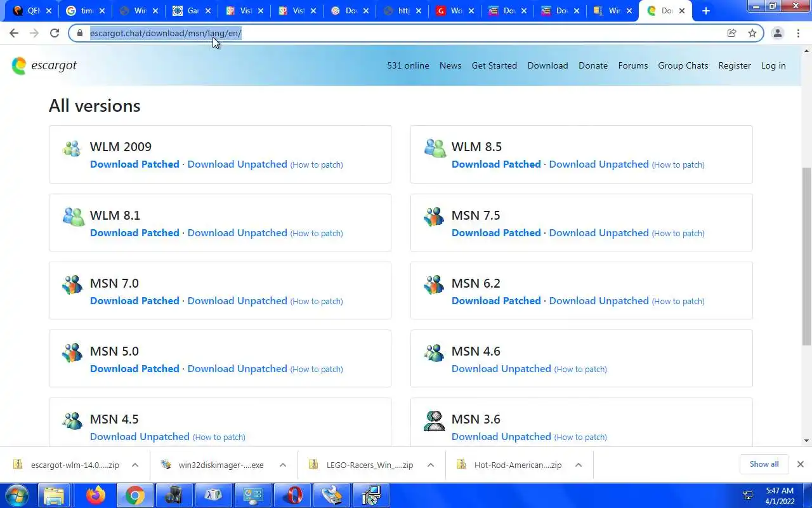Click the MSN 5.0 messenger icon

point(72,352)
